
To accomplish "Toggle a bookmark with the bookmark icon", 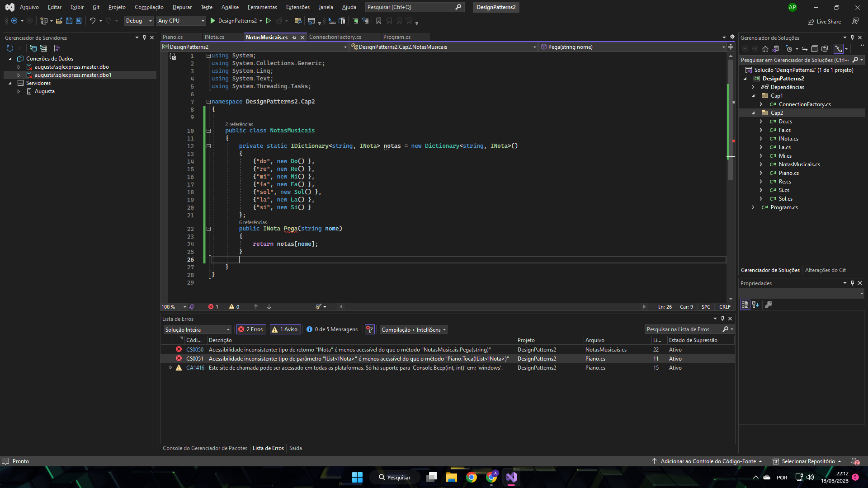I will coord(379,21).
